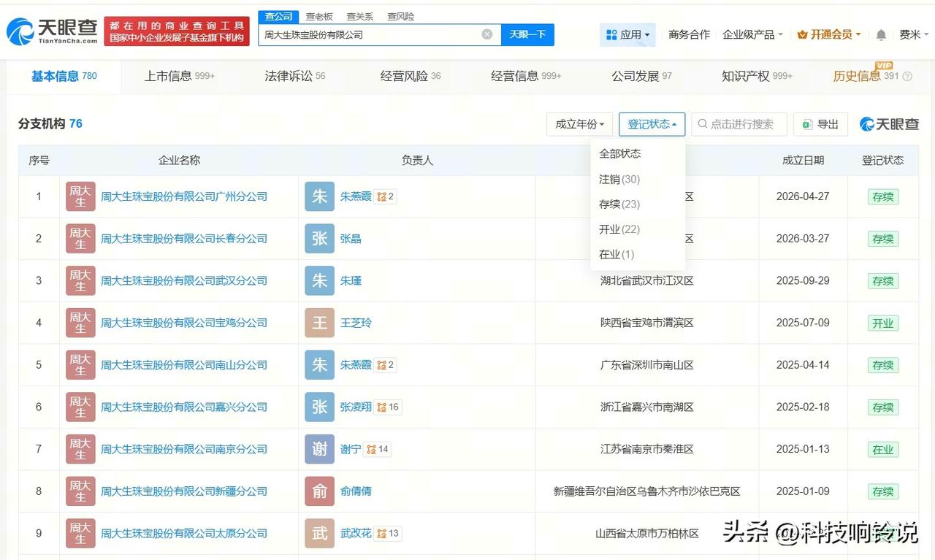Viewport: 935px width, 560px height.
Task: Select 查风险 search mode tab
Action: pyautogui.click(x=401, y=16)
